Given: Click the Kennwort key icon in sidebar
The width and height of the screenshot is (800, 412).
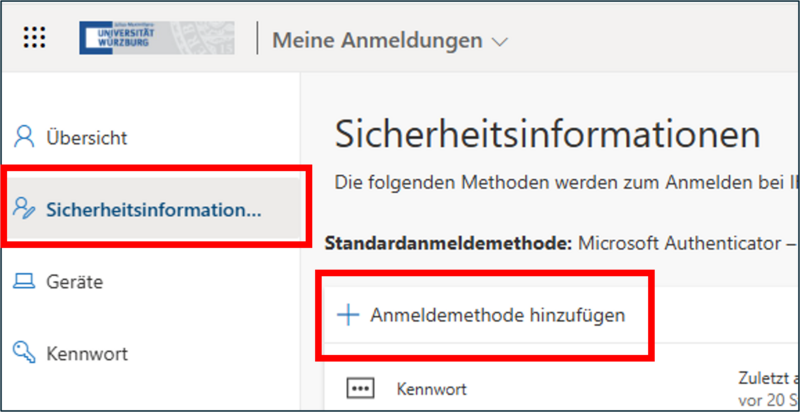Looking at the screenshot, I should tap(24, 353).
